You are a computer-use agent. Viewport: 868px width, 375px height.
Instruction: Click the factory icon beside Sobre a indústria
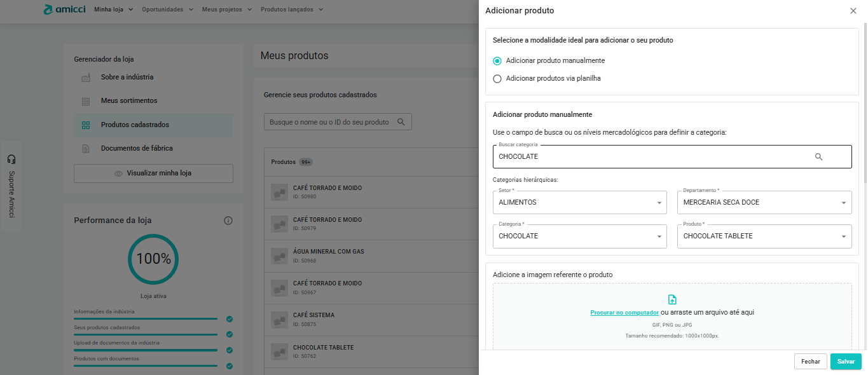point(86,78)
